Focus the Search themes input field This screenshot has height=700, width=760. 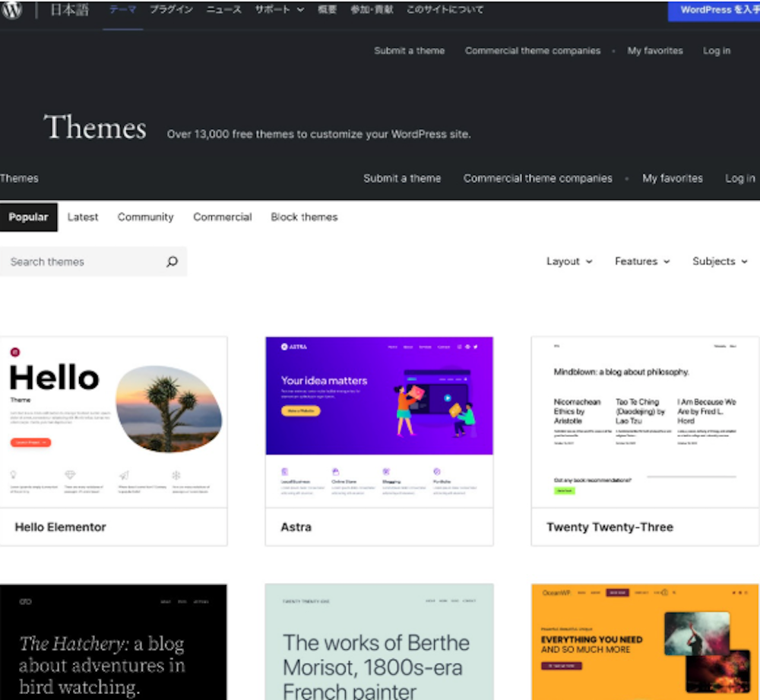point(93,261)
